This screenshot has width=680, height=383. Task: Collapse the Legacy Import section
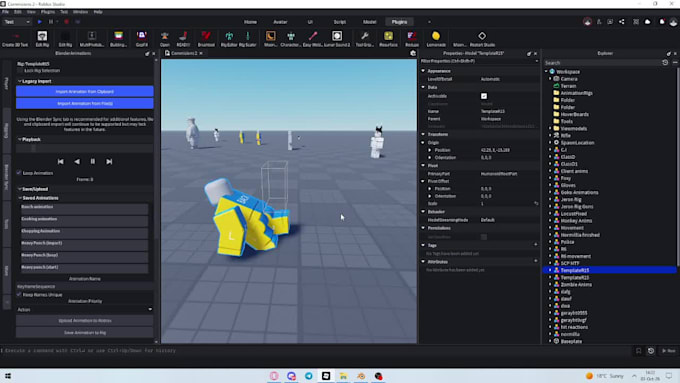click(20, 81)
